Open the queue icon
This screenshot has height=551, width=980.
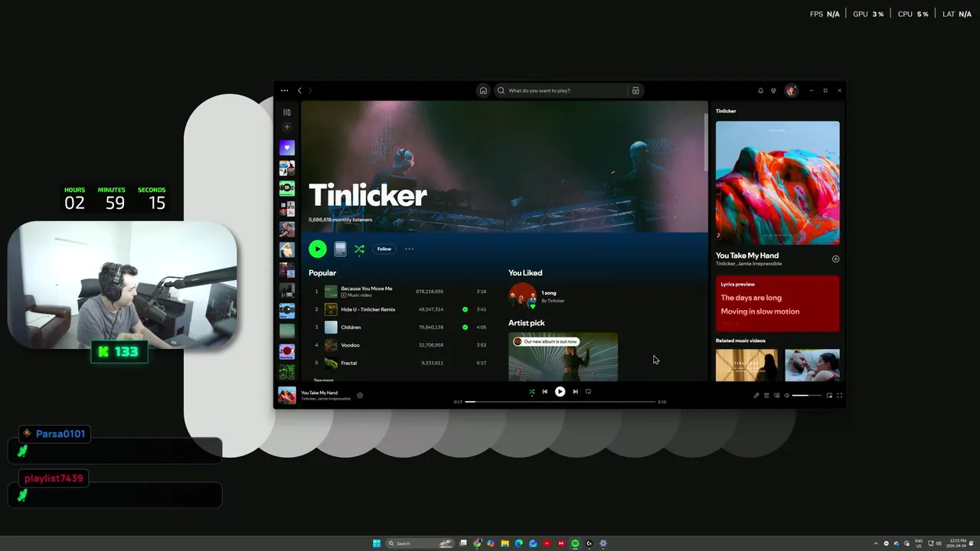766,396
